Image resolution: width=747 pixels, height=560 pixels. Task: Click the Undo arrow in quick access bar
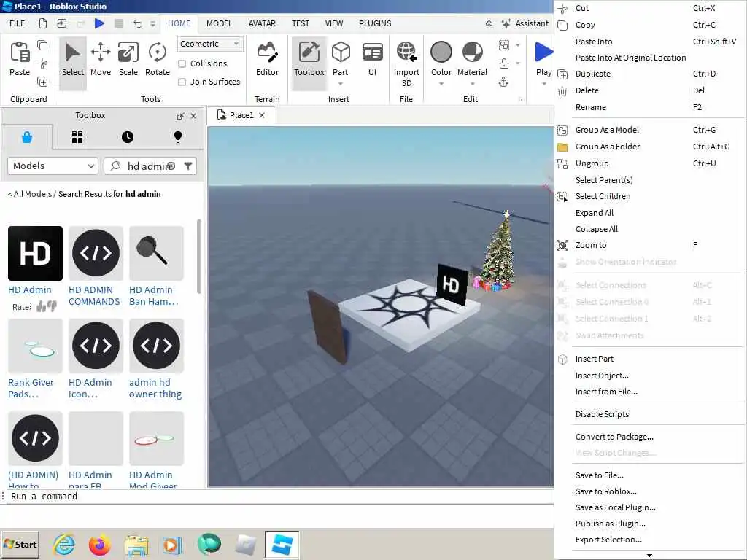[x=138, y=23]
